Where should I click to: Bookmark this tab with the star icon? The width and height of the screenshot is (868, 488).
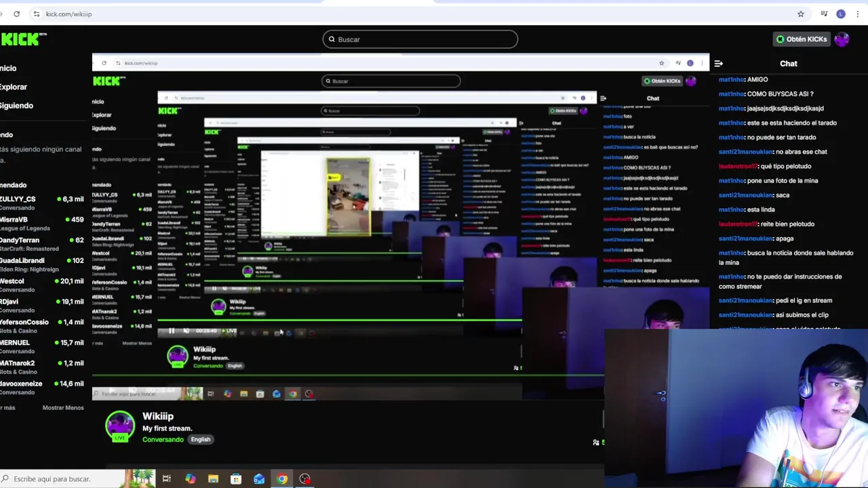tap(801, 14)
